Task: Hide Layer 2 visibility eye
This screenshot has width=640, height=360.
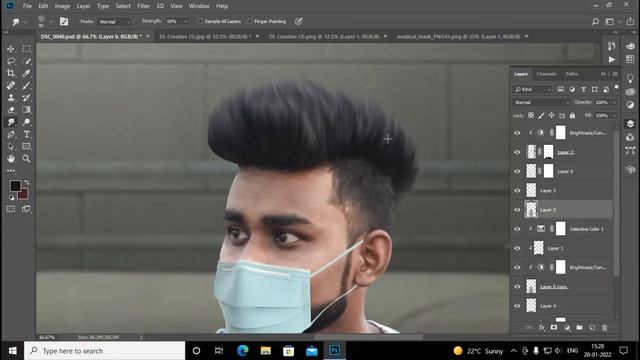Action: 517,152
